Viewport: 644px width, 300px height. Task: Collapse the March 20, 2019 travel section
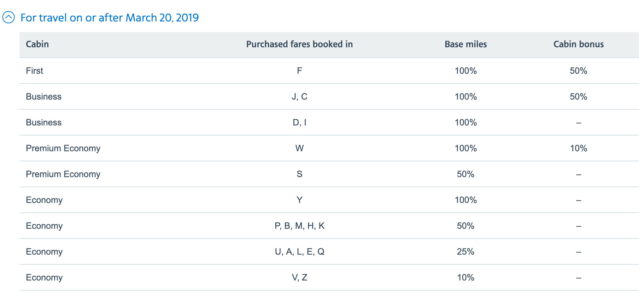(x=9, y=17)
